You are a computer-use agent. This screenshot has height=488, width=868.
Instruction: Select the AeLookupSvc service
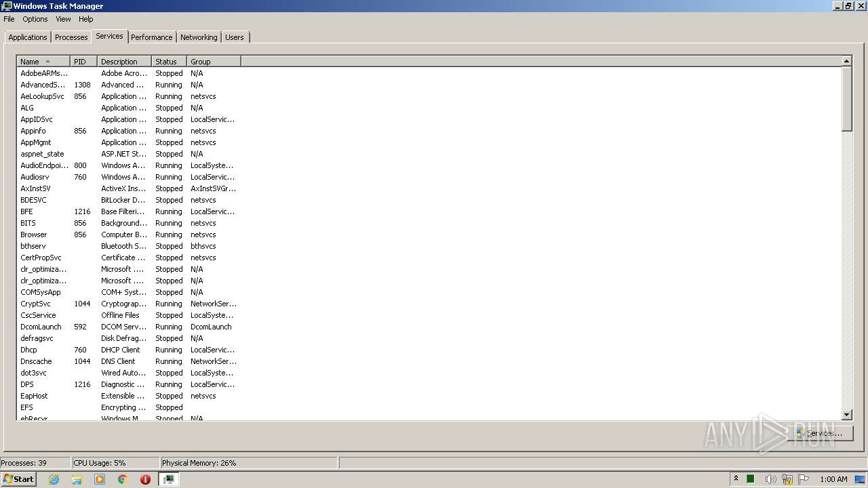(x=129, y=96)
